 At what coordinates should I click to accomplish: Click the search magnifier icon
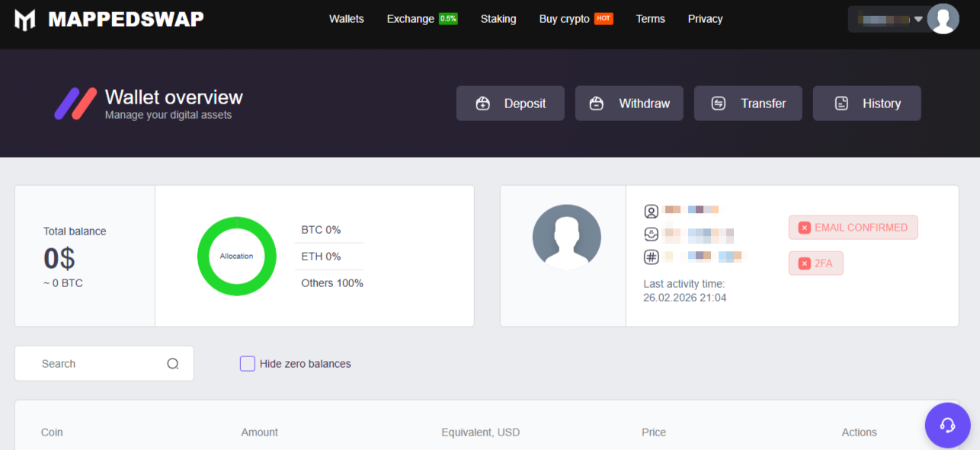(173, 364)
